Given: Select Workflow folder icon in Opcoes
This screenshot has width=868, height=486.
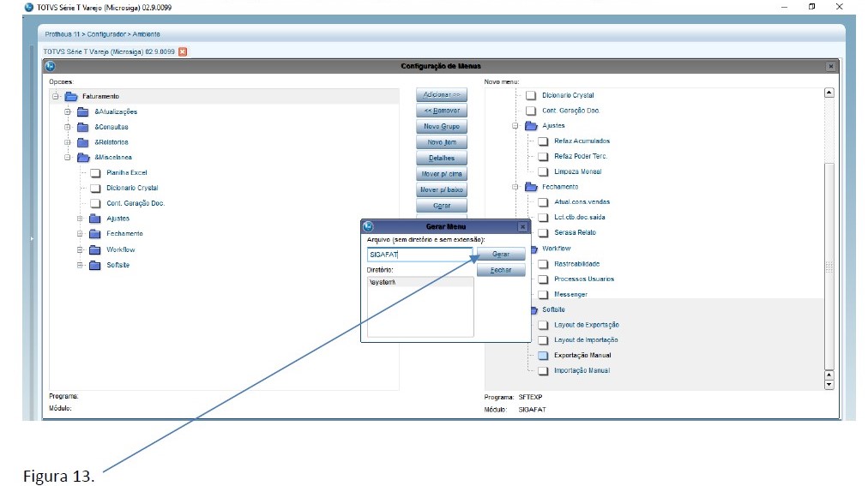Looking at the screenshot, I should pyautogui.click(x=95, y=249).
